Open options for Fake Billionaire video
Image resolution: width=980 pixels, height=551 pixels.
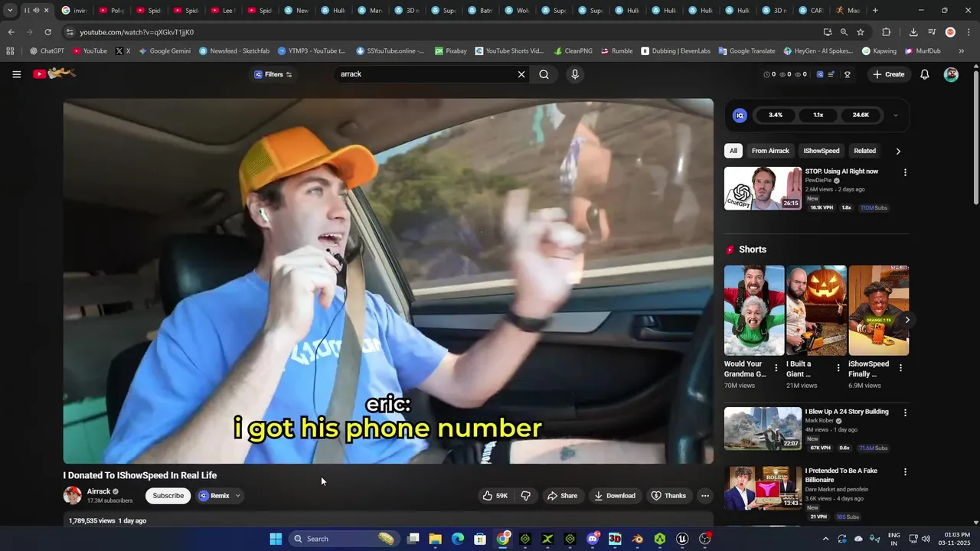905,472
